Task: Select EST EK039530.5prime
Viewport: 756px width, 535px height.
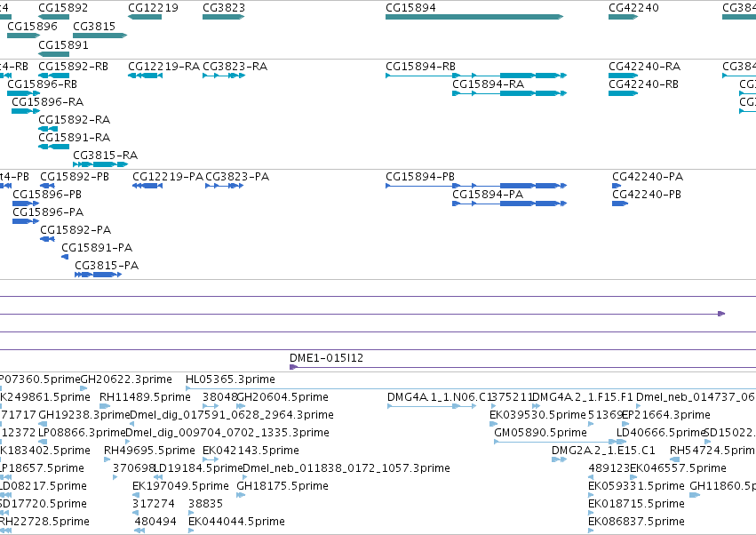Action: (x=537, y=415)
